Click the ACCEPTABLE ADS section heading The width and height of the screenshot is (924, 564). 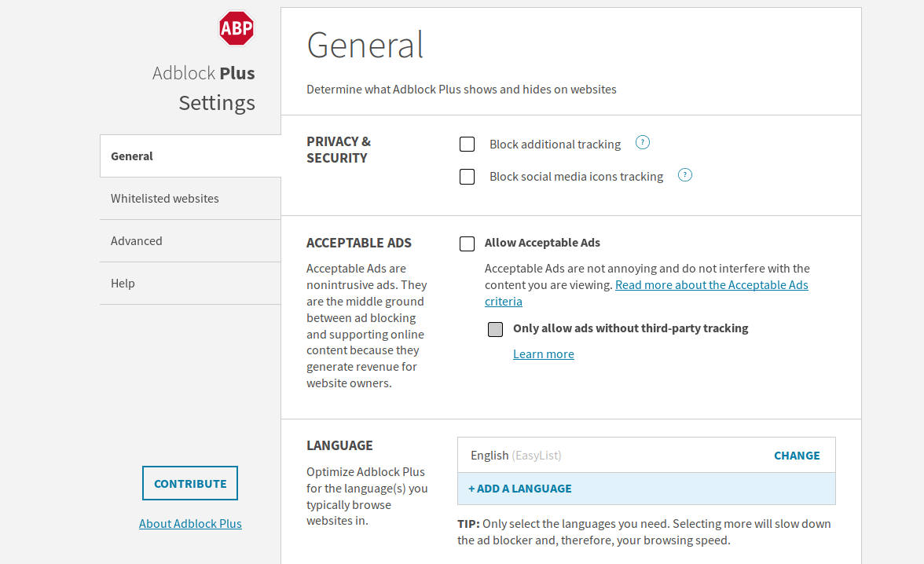[359, 243]
